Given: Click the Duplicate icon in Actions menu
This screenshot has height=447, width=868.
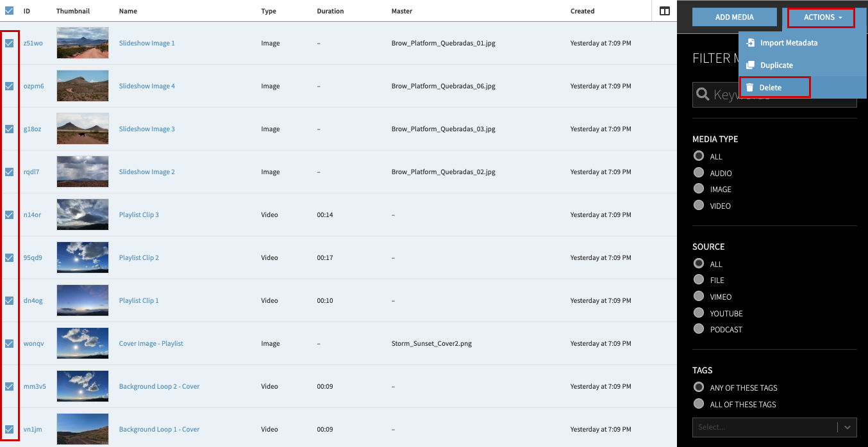Looking at the screenshot, I should point(750,65).
